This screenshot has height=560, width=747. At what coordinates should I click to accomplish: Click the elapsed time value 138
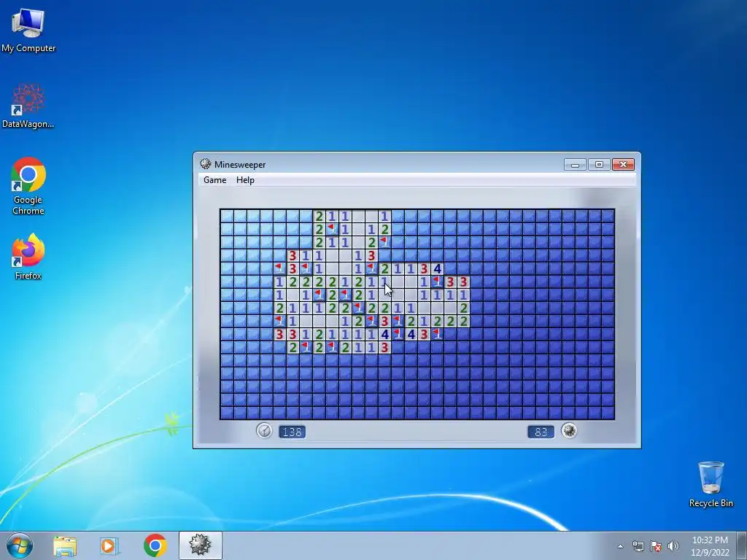tap(292, 432)
